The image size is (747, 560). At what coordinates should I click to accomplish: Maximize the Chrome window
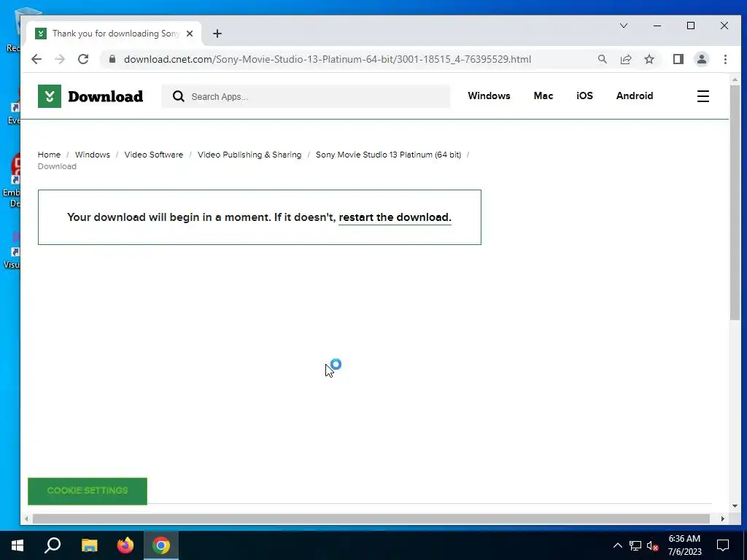(x=691, y=26)
